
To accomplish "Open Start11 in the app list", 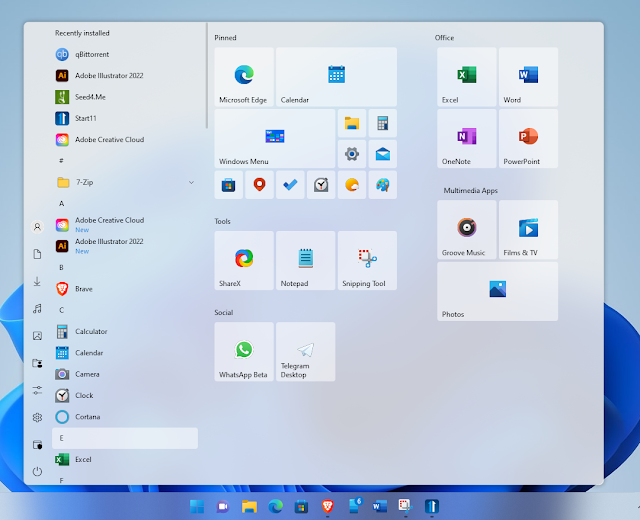I will (125, 118).
